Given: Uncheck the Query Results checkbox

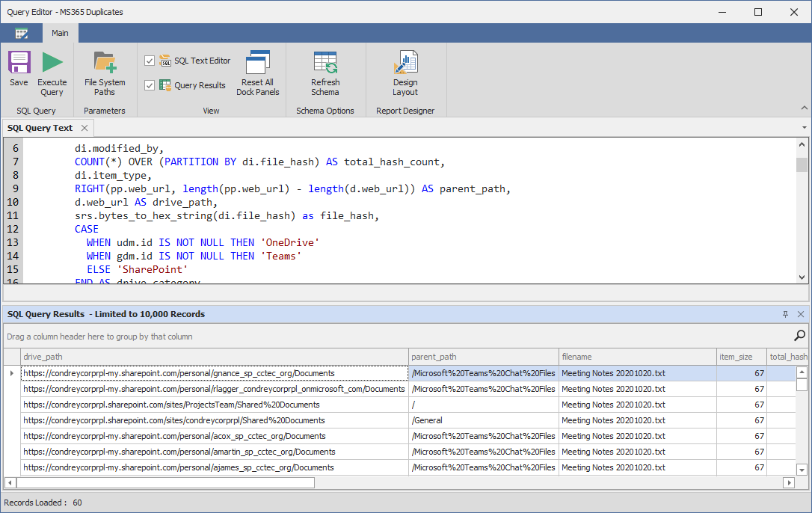Looking at the screenshot, I should 150,85.
